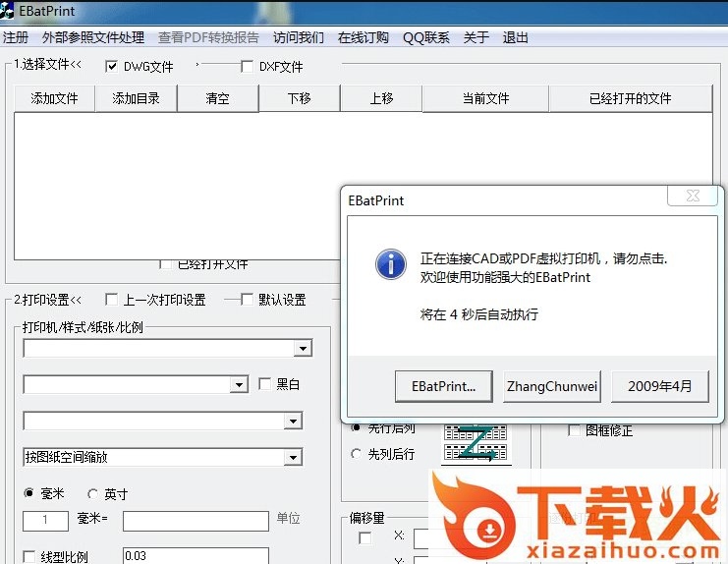Toggle the DWG文件 checkbox
This screenshot has width=728, height=564.
click(x=111, y=67)
